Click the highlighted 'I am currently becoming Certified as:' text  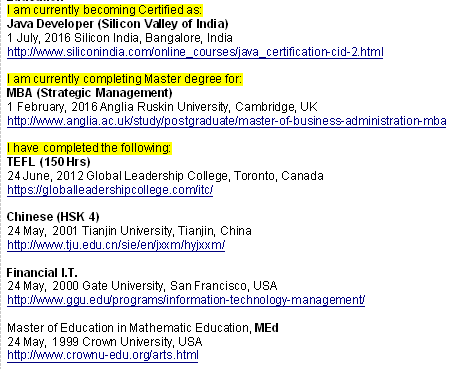(x=104, y=10)
